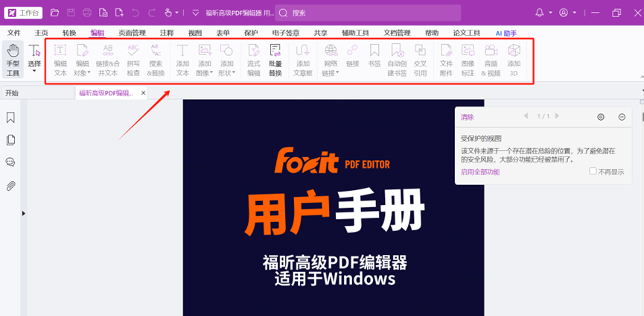Click the Edit Object (编辑对象) tool
The height and width of the screenshot is (316, 644).
pyautogui.click(x=82, y=60)
